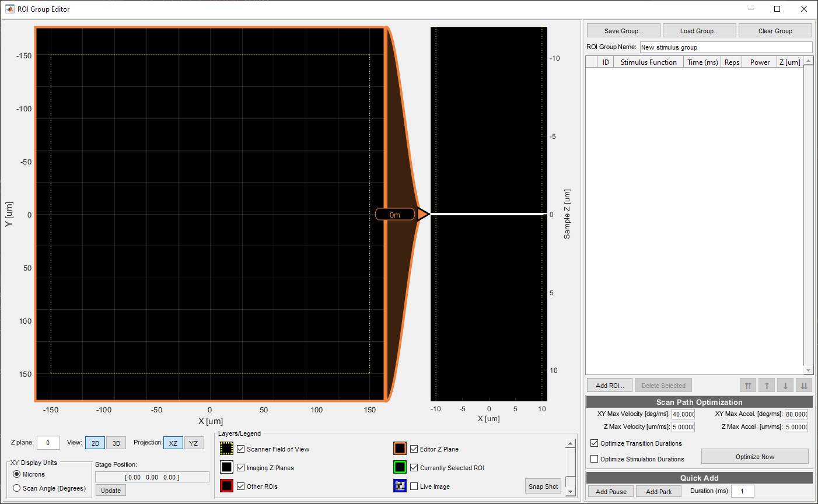The width and height of the screenshot is (818, 504).
Task: Check Optimize Stimulation Durations
Action: [595, 459]
